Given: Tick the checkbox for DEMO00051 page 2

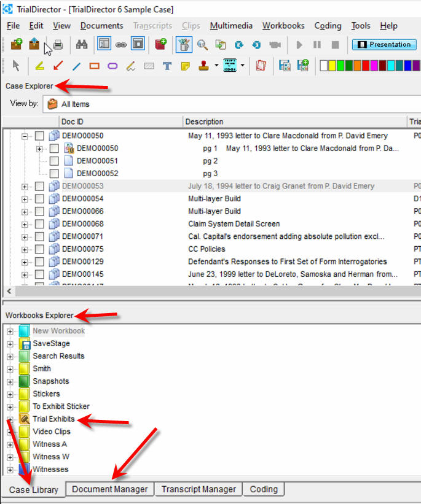Looking at the screenshot, I should tap(54, 161).
